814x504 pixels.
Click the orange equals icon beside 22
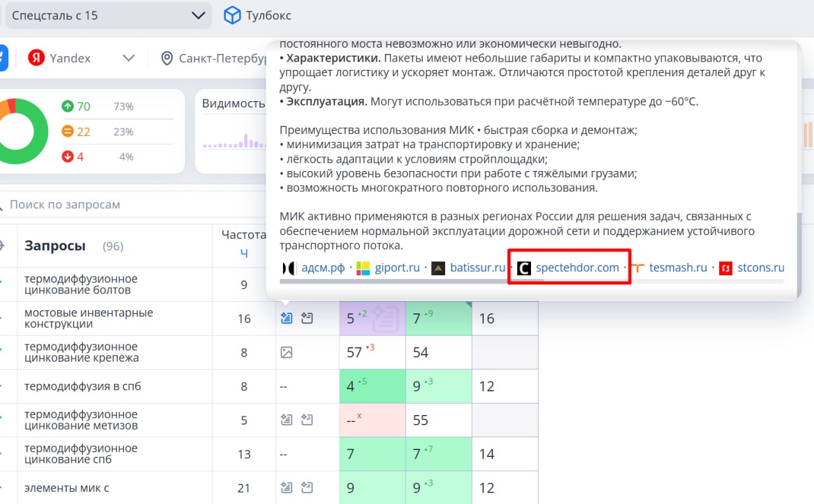[67, 132]
